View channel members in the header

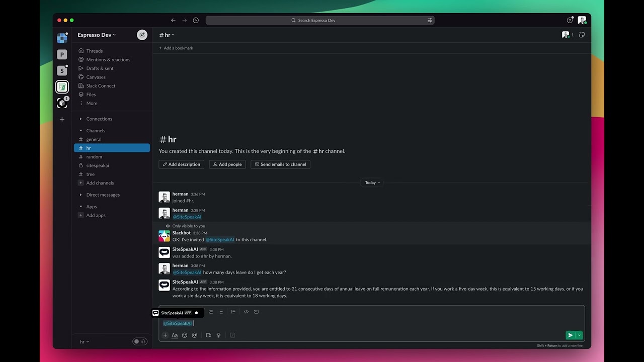click(568, 35)
